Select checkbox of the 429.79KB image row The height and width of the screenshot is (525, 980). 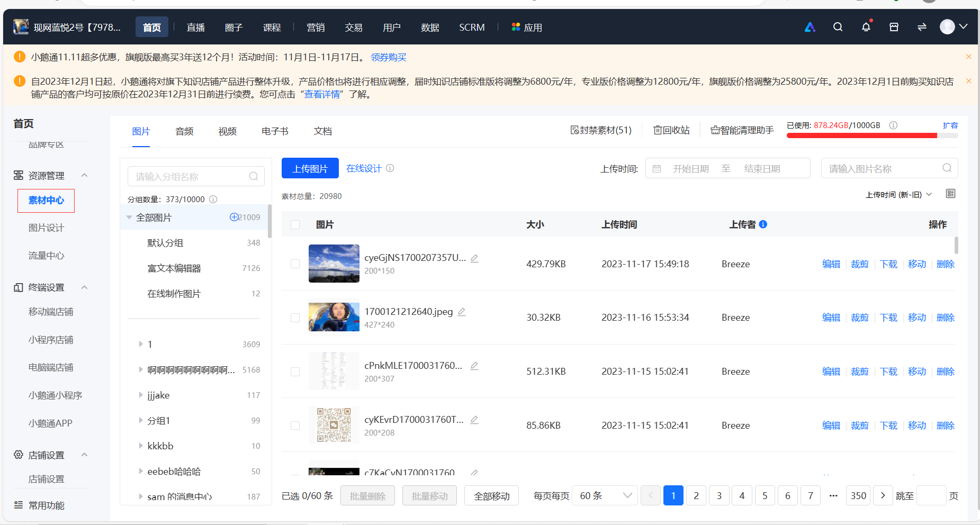(x=295, y=264)
